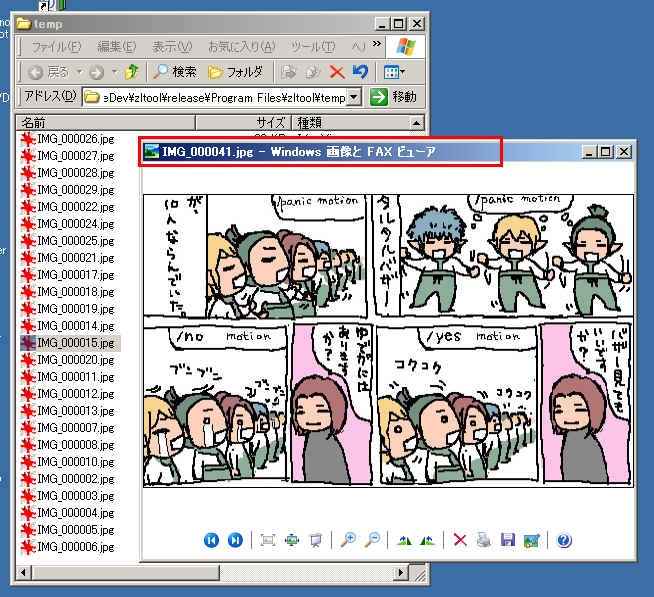Open the Views dropdown in Explorer toolbar

(x=394, y=72)
